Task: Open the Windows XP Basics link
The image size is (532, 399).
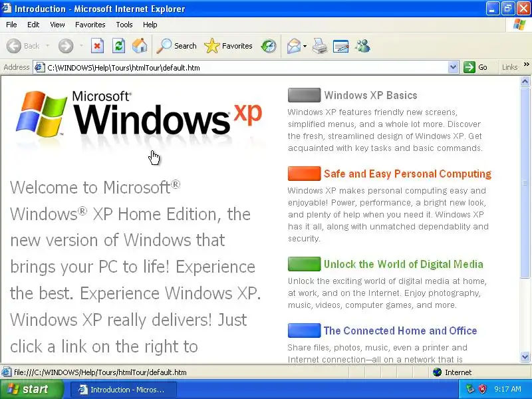Action: point(370,95)
